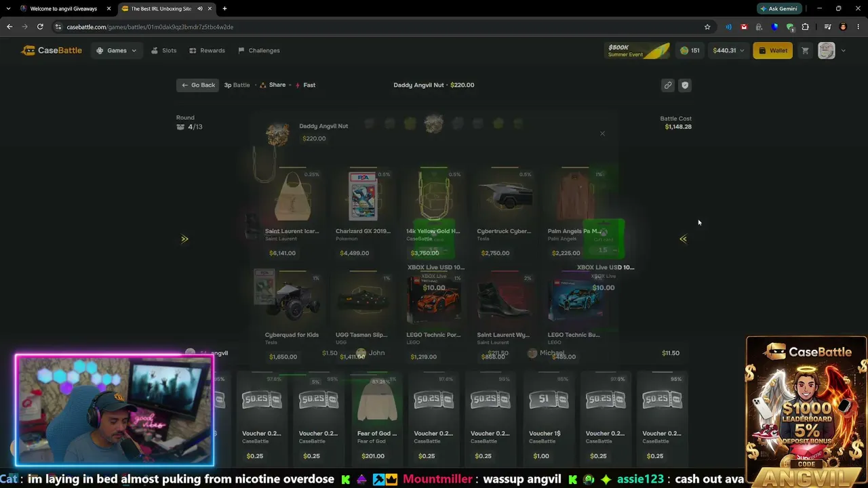Open the Games dropdown menu
The width and height of the screenshot is (868, 488).
tap(117, 50)
